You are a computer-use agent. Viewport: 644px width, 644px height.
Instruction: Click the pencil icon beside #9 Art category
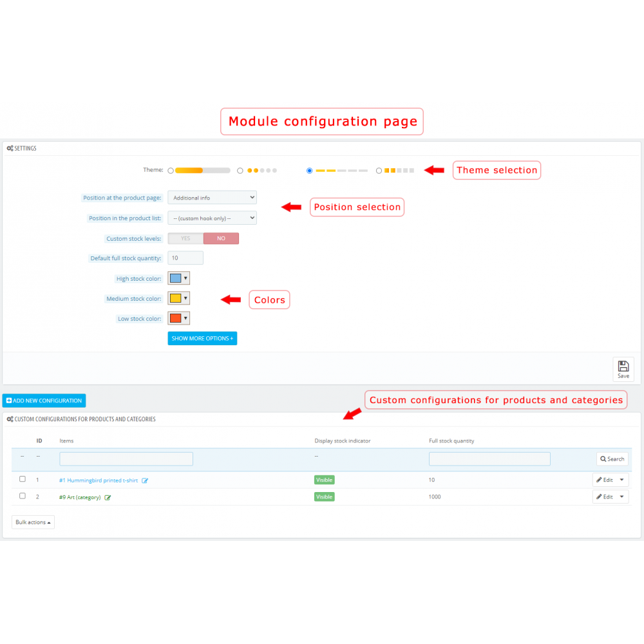108,497
